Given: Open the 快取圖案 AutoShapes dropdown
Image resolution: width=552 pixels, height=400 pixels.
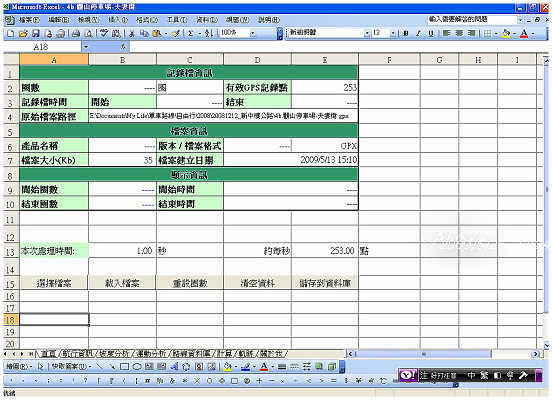Looking at the screenshot, I should [x=72, y=367].
